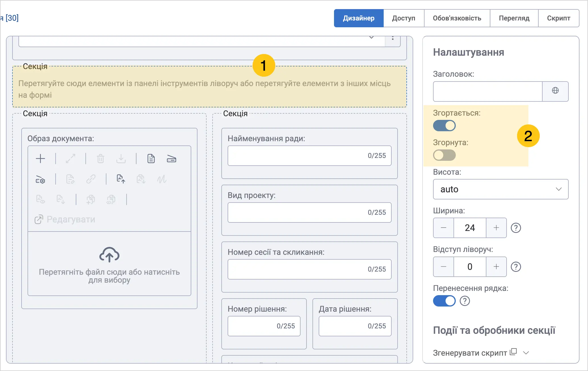
Task: Expand the Згенерувати скрипт chevron
Action: coord(526,353)
